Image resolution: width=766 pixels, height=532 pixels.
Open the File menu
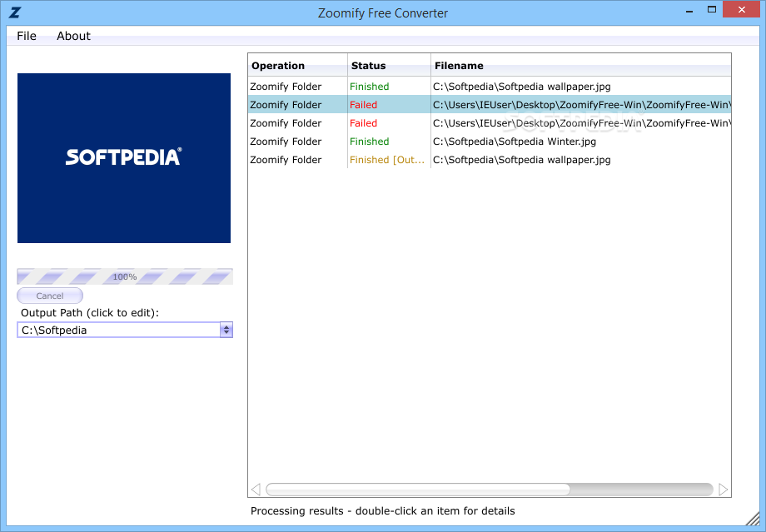pos(27,36)
